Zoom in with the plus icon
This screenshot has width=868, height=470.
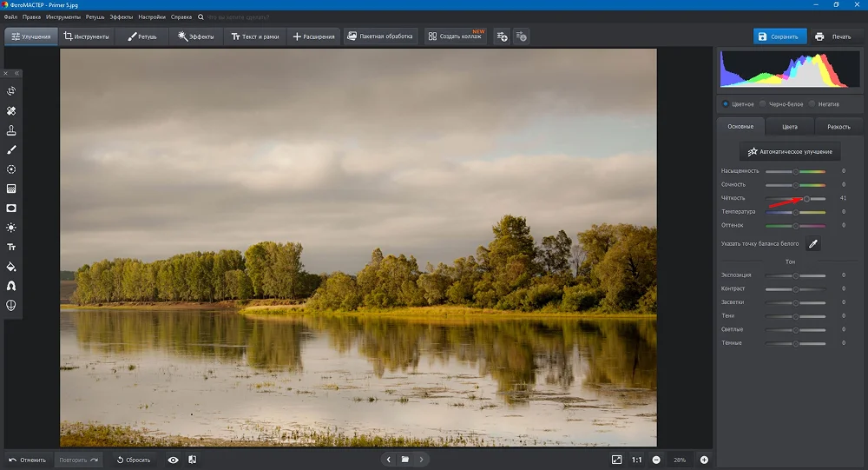pos(704,460)
